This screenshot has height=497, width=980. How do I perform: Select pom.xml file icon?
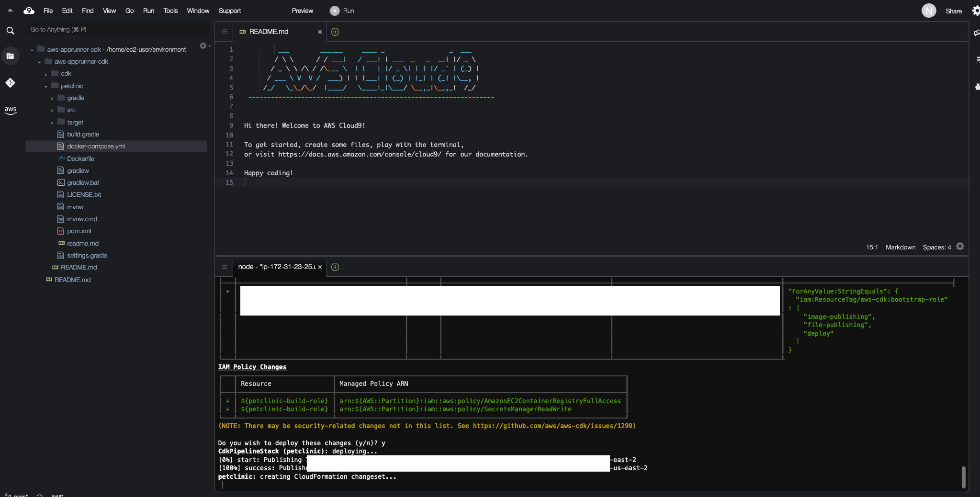(60, 231)
